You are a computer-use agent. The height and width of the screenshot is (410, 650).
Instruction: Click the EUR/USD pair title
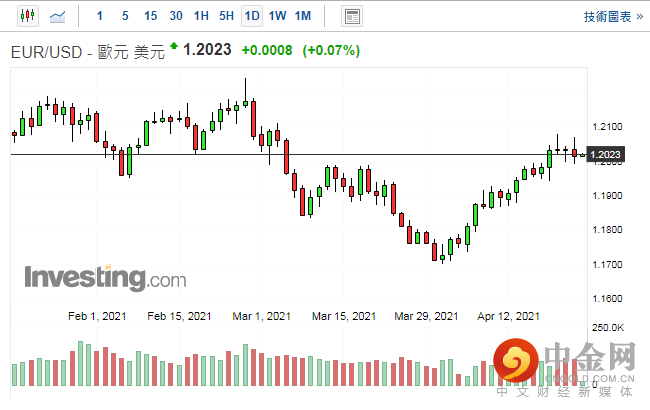pyautogui.click(x=88, y=52)
